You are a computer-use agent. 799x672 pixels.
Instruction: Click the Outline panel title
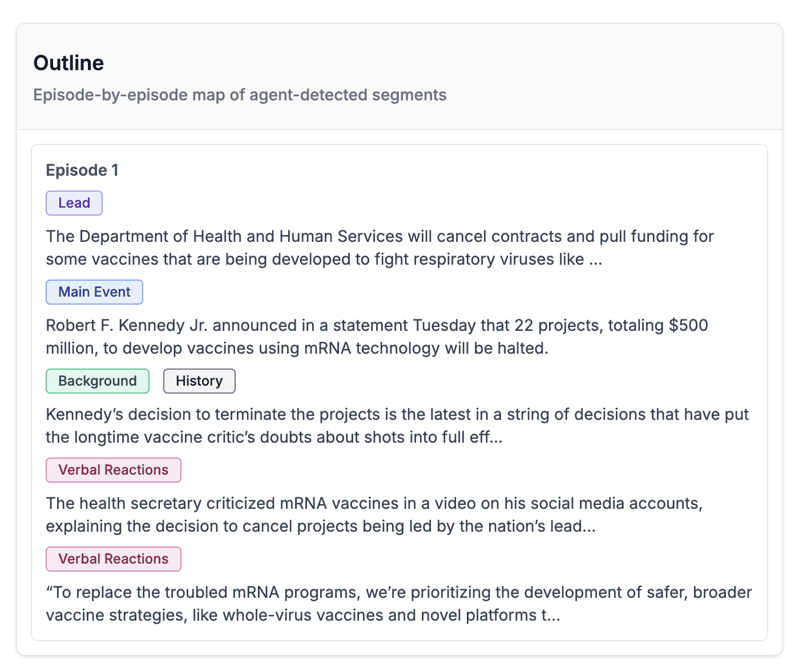point(68,63)
